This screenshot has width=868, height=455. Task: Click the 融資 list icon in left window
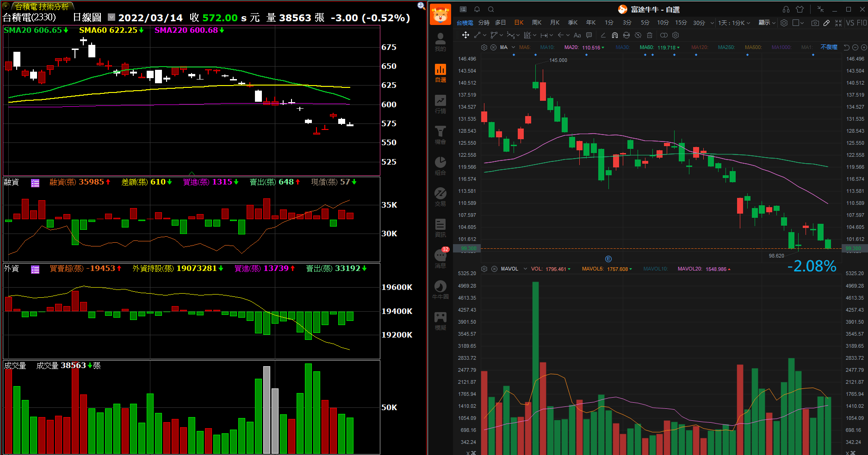35,183
